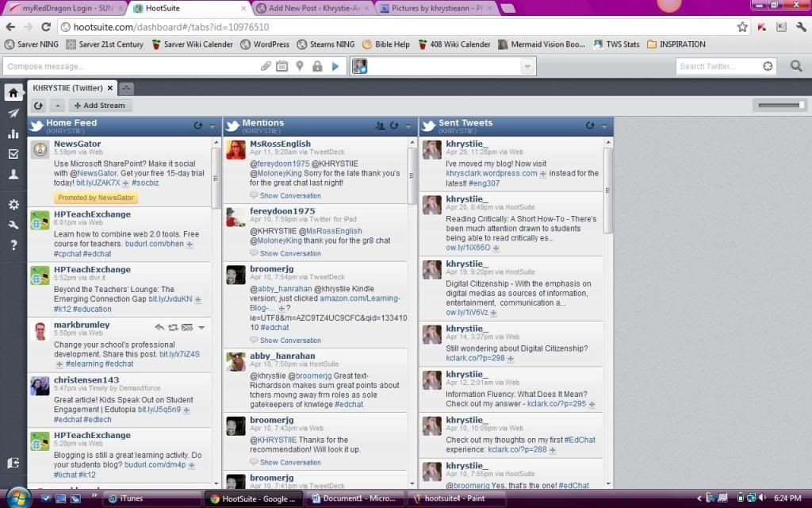Click the sidebar logout door icon
This screenshot has width=812, height=508.
(x=13, y=463)
